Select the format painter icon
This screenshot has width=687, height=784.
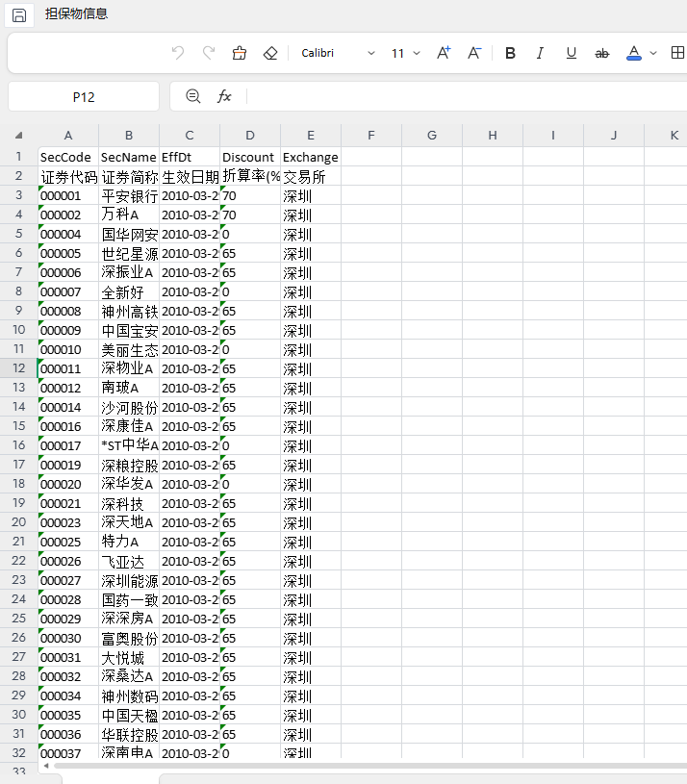point(240,53)
